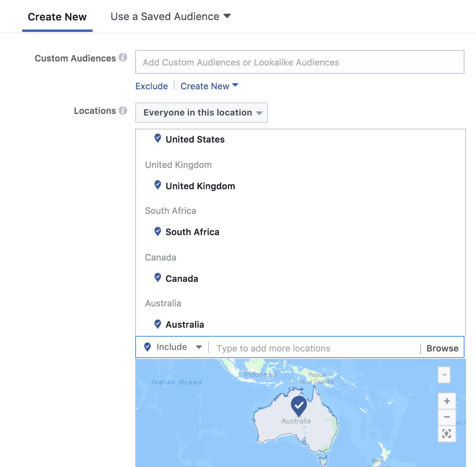Click the map drop pin icon

447,433
